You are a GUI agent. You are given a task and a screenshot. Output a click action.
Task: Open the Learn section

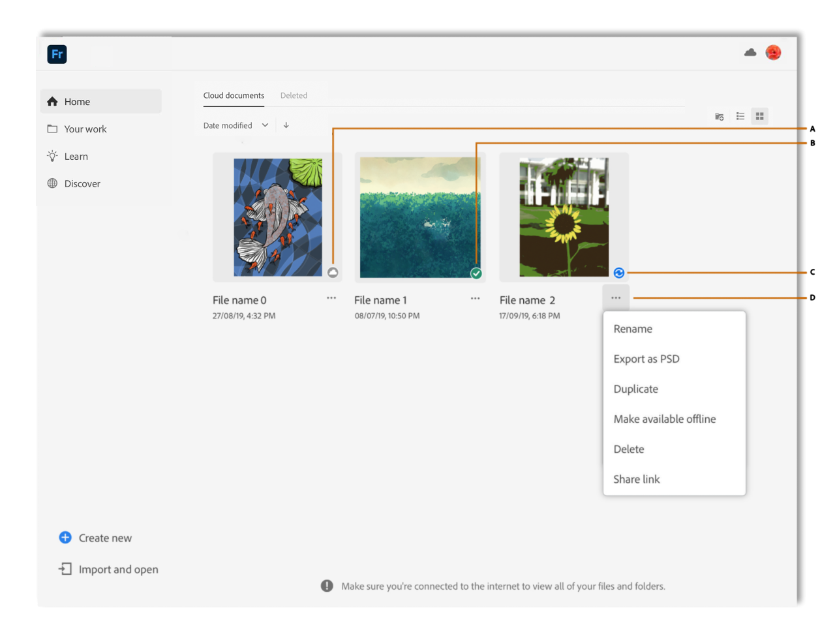pos(67,157)
